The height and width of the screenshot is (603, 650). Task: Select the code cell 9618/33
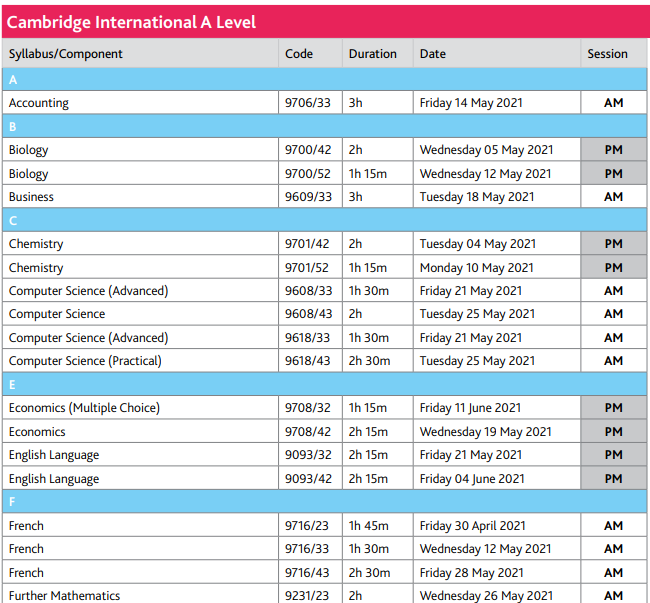307,338
